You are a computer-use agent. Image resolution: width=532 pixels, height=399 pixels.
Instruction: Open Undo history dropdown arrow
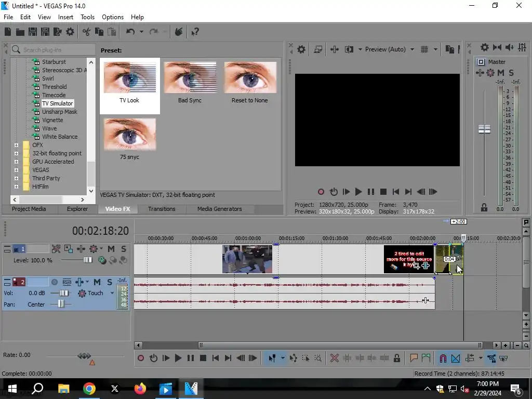141,32
